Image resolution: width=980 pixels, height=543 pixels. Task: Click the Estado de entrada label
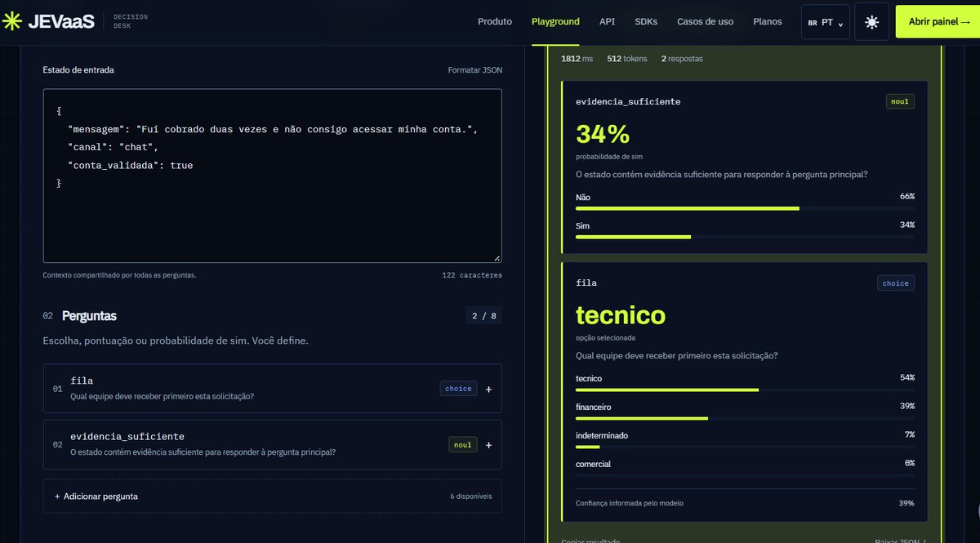pos(78,70)
